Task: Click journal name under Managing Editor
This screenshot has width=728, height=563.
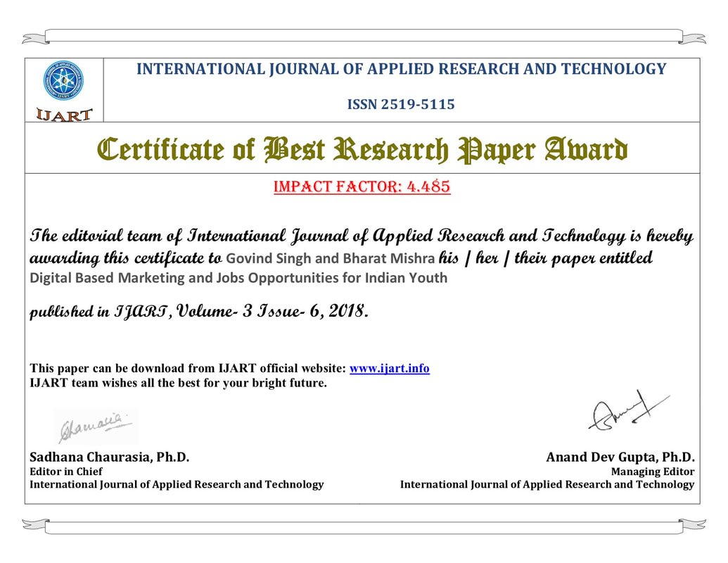Action: (547, 484)
